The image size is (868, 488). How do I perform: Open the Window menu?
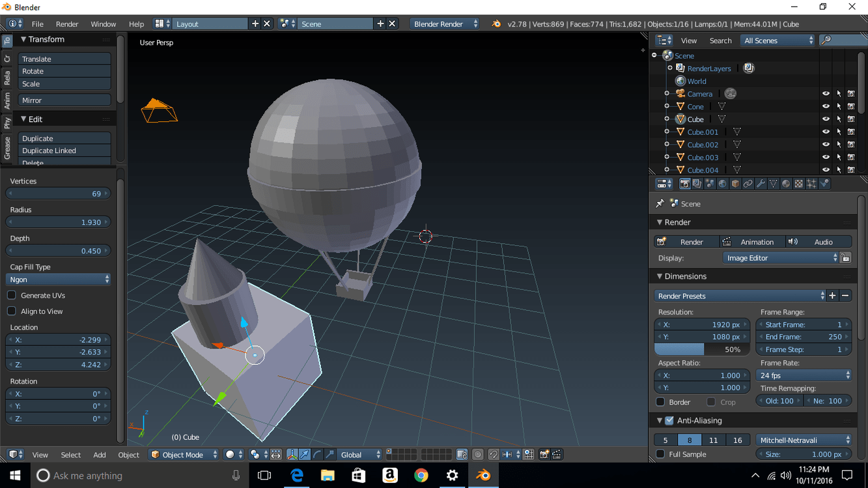[x=103, y=24]
